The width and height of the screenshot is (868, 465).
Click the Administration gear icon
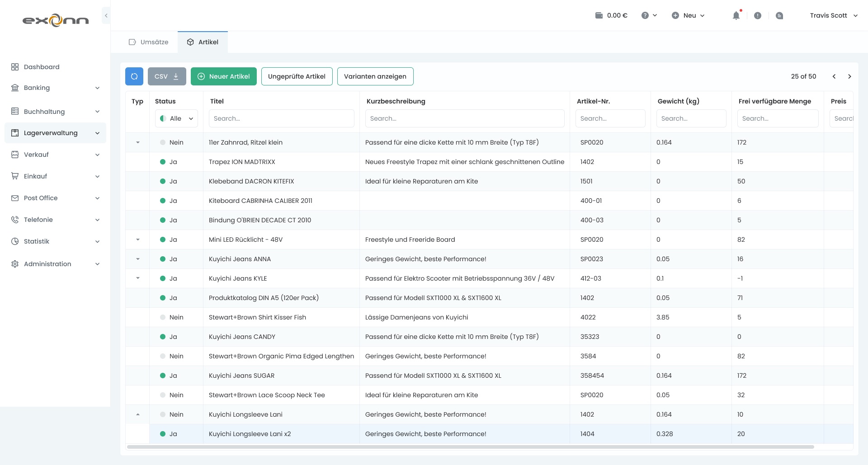15,264
